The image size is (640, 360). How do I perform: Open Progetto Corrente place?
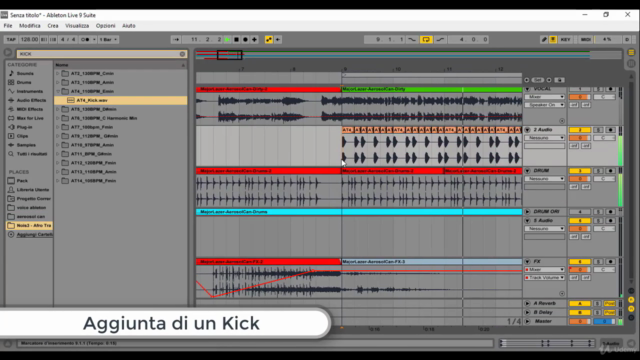33,199
